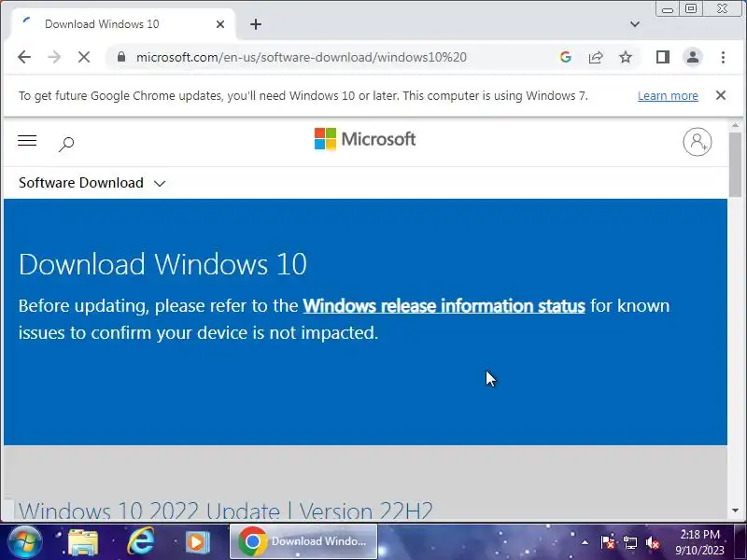Open Windows release information status link

444,306
